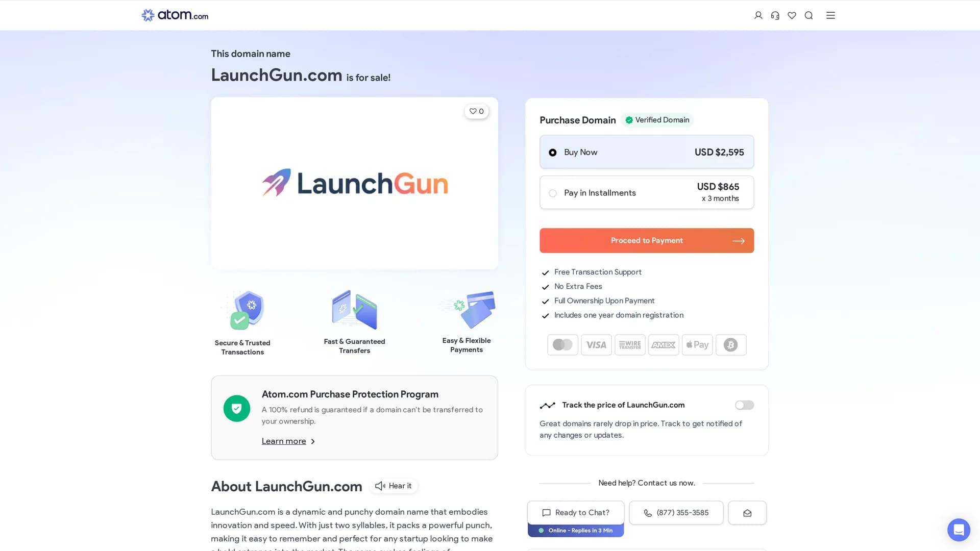This screenshot has width=980, height=551.
Task: Call (877) 355-3585 phone button
Action: 676,513
